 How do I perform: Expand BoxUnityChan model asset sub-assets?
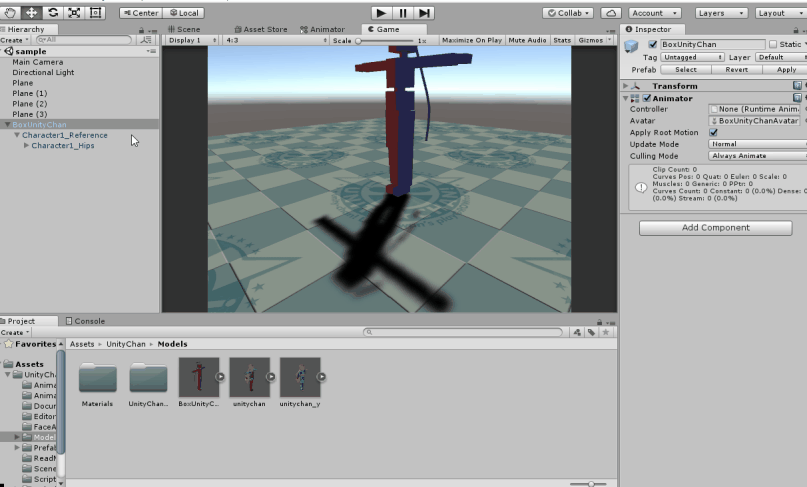tap(220, 377)
